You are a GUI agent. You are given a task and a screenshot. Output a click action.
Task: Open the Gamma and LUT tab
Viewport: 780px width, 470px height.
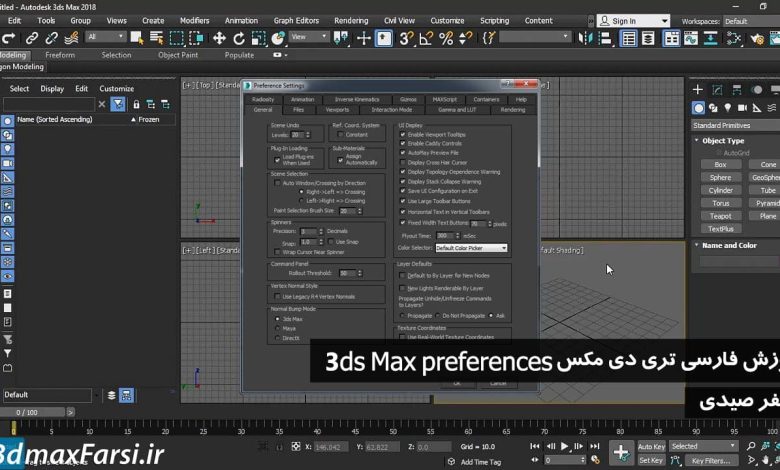(x=457, y=110)
